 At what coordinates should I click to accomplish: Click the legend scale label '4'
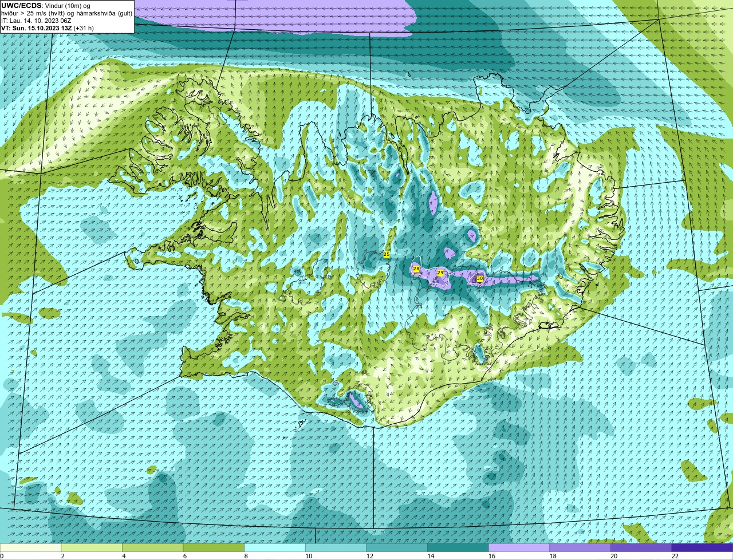point(124,555)
